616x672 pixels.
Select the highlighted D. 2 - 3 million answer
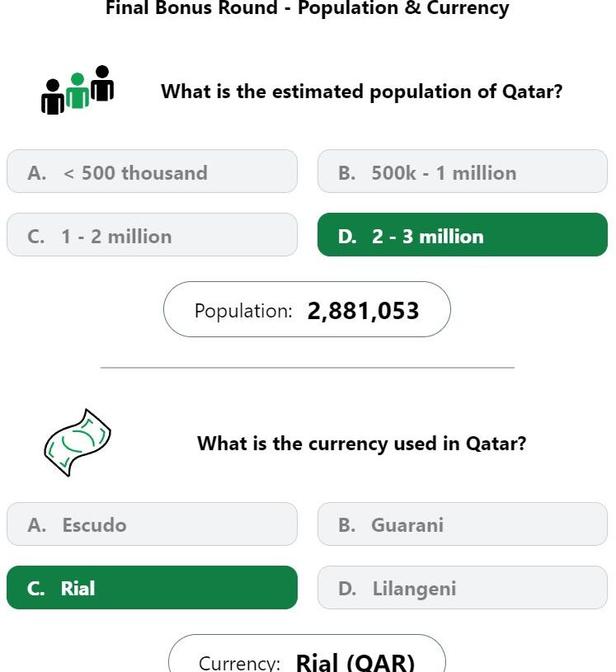(463, 235)
